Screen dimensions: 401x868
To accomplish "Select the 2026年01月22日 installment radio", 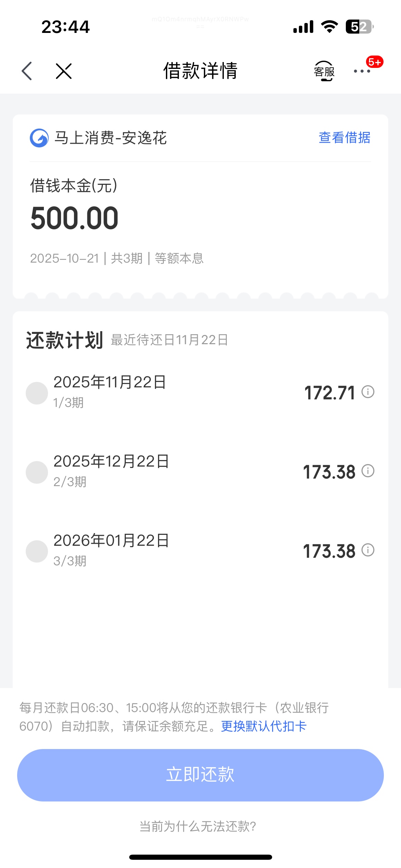I will click(x=37, y=552).
